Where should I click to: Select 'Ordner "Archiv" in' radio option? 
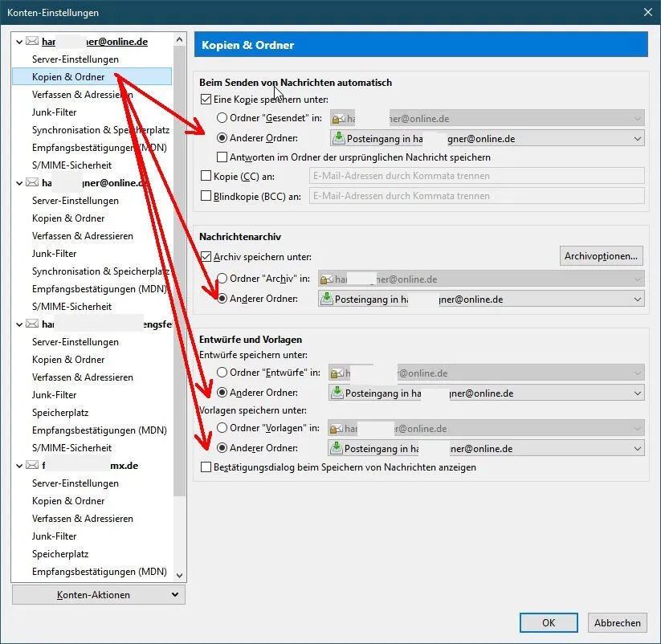coord(222,278)
